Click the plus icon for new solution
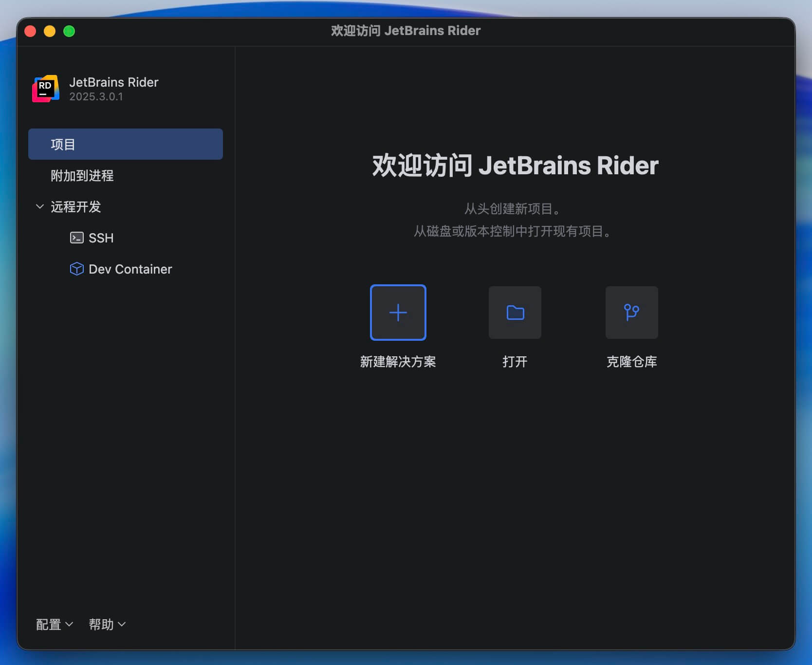Image resolution: width=812 pixels, height=665 pixels. pyautogui.click(x=398, y=313)
